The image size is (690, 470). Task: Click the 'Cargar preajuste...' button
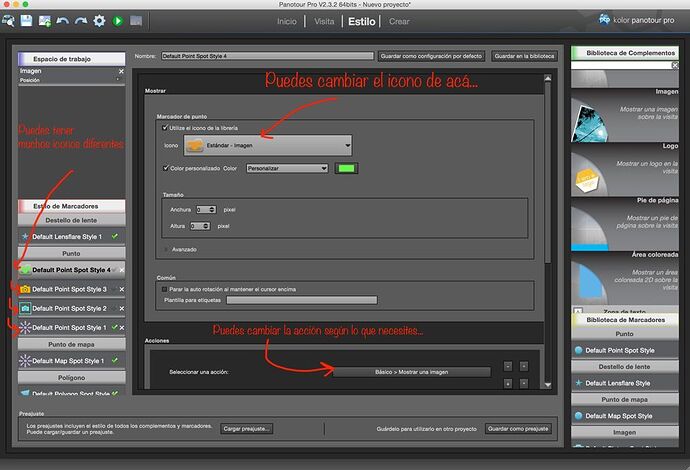click(x=246, y=429)
